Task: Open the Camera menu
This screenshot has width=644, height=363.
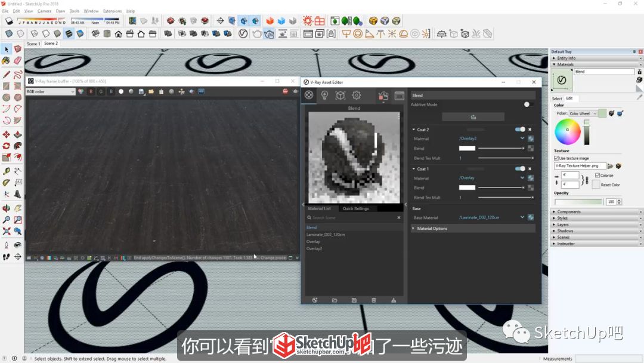Action: pos(44,11)
